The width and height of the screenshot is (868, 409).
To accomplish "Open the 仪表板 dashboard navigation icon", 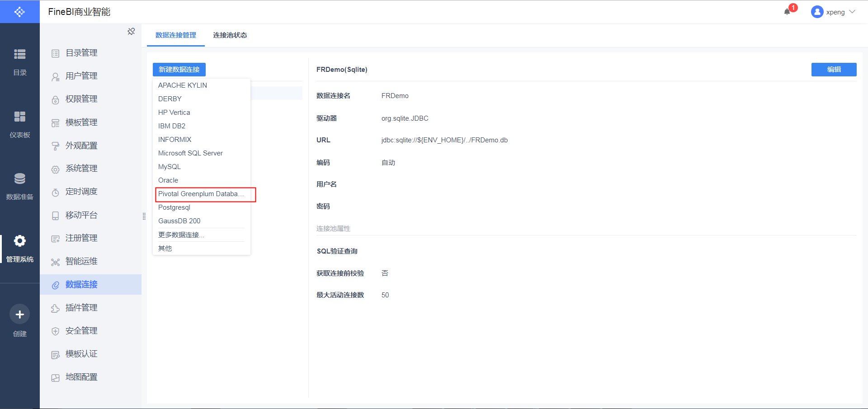I will [x=19, y=117].
